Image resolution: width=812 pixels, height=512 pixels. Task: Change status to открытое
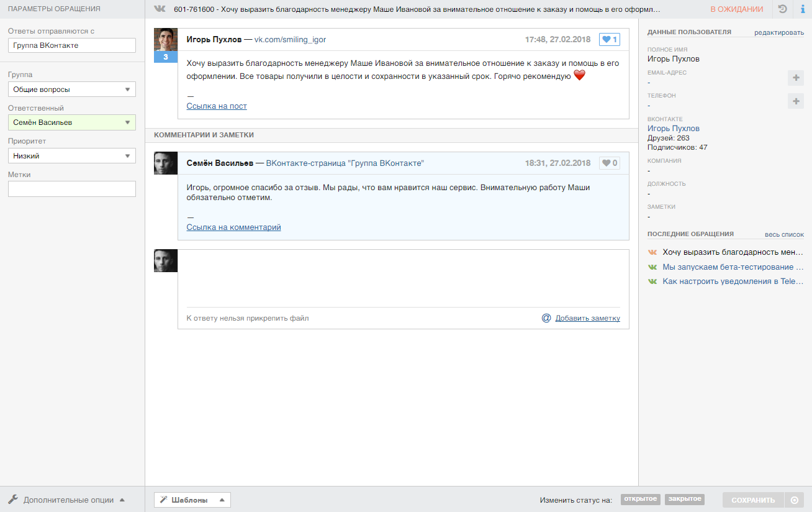click(640, 499)
